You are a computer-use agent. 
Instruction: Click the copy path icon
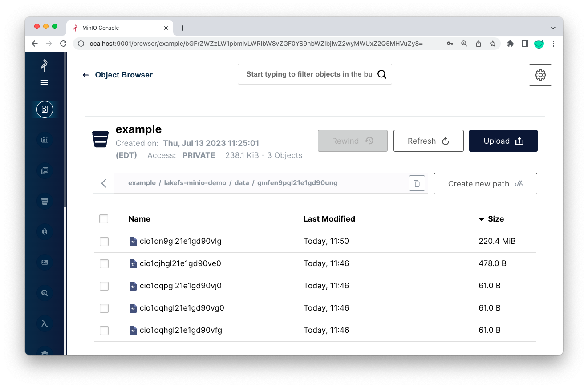pyautogui.click(x=417, y=183)
